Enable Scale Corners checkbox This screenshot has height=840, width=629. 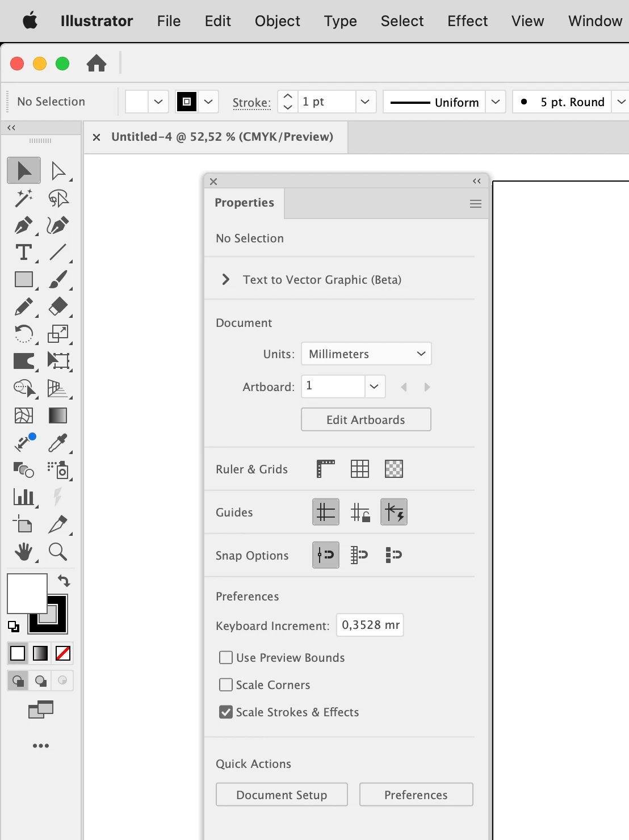(226, 684)
